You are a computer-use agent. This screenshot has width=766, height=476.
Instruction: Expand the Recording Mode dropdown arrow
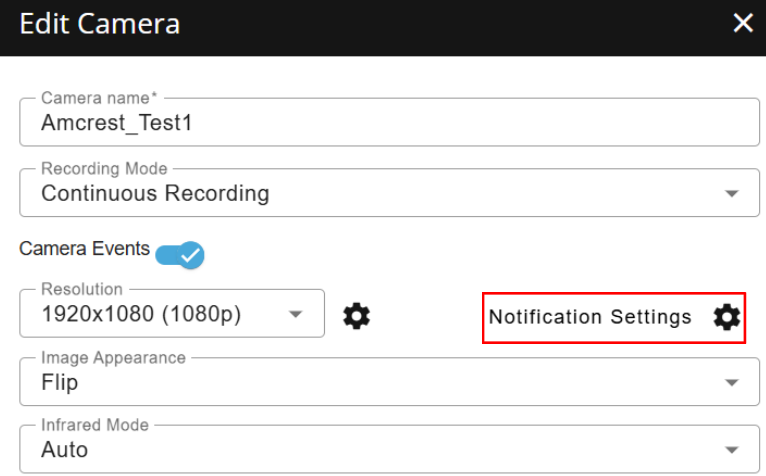[732, 193]
